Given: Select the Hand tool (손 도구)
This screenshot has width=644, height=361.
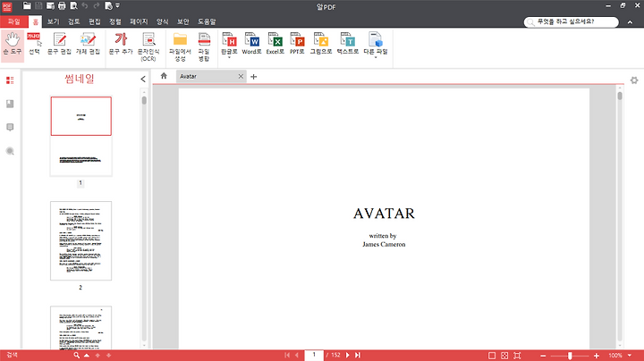Looking at the screenshot, I should click(13, 45).
